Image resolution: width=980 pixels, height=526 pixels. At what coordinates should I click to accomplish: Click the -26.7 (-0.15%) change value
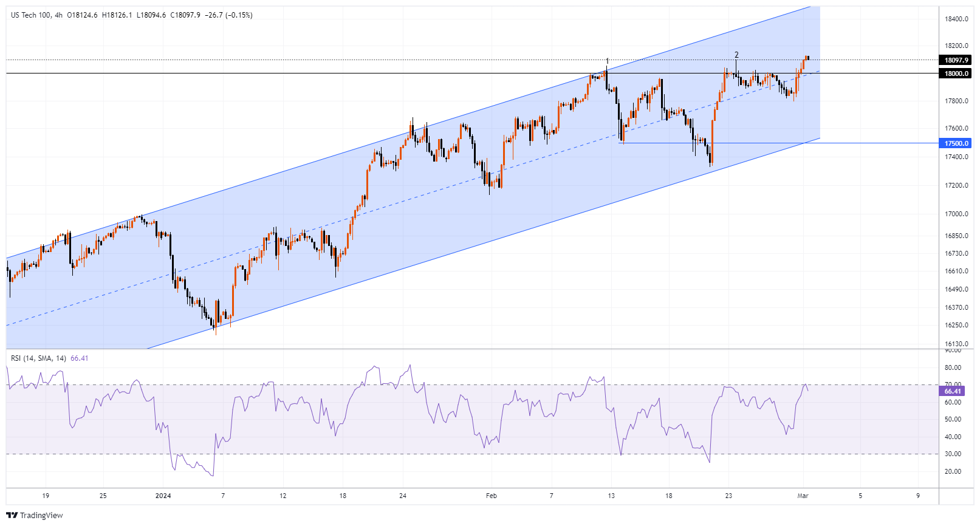coord(229,15)
